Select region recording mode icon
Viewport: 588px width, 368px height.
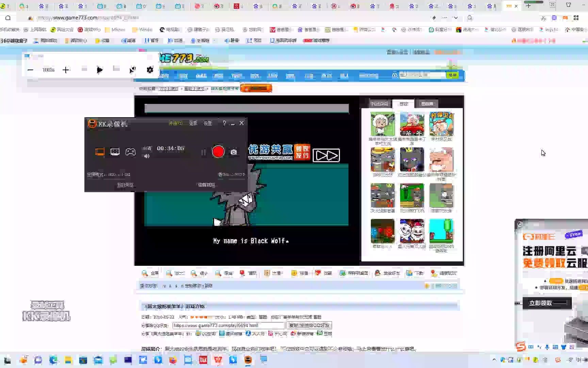tap(115, 152)
